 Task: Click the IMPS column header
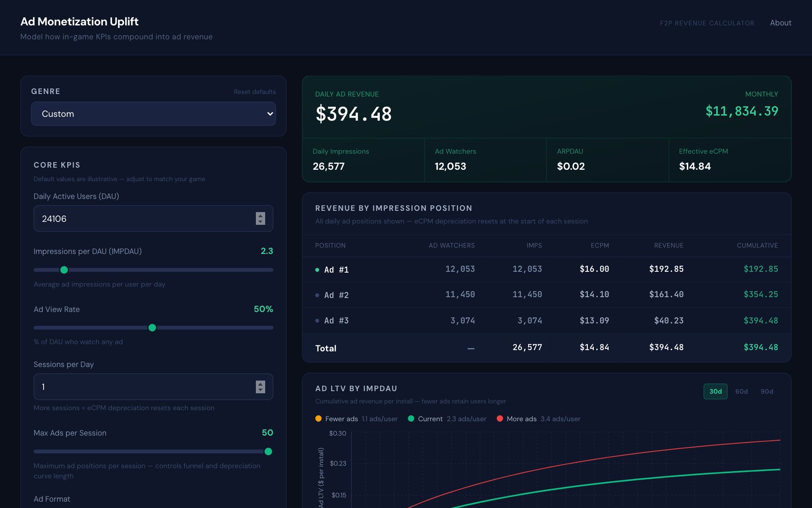click(534, 246)
